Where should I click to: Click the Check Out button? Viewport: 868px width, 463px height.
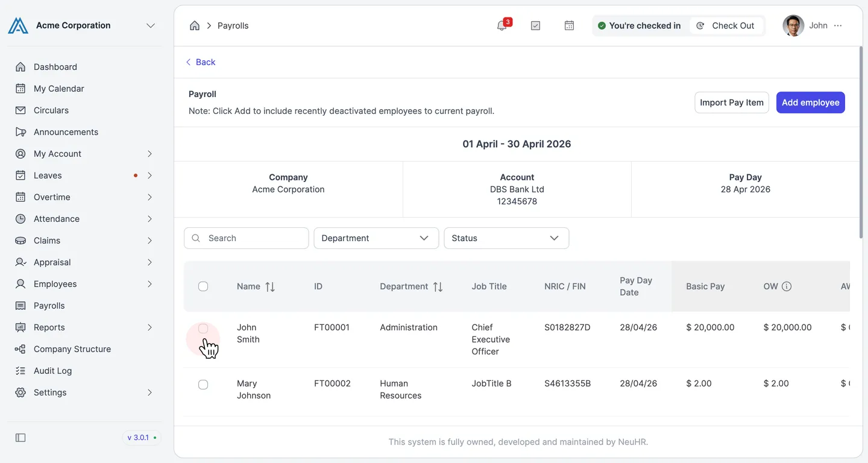pyautogui.click(x=726, y=25)
